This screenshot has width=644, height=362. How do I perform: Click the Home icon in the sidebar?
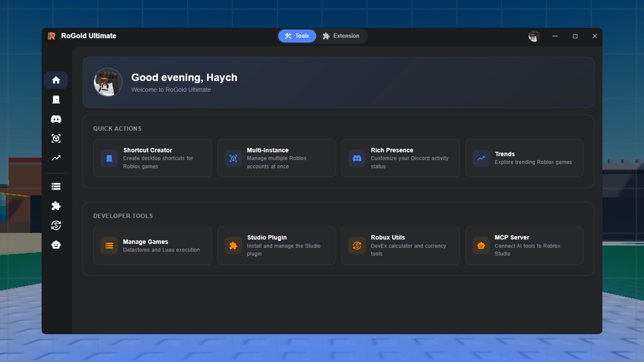click(x=56, y=80)
